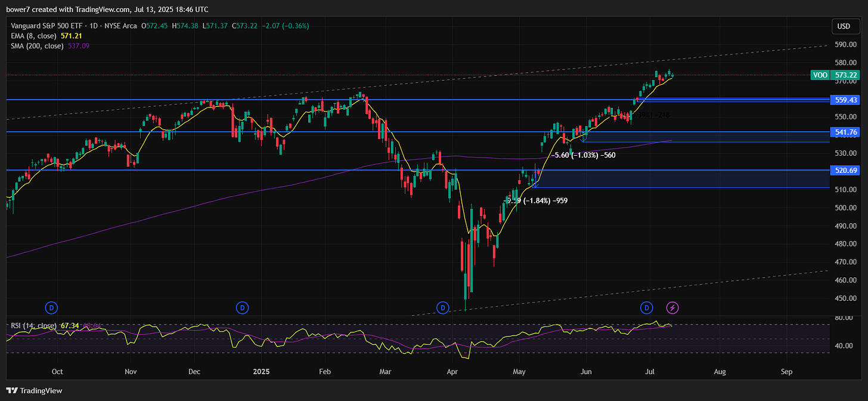Click the Mar label on time axis
This screenshot has width=868, height=401.
(x=385, y=371)
